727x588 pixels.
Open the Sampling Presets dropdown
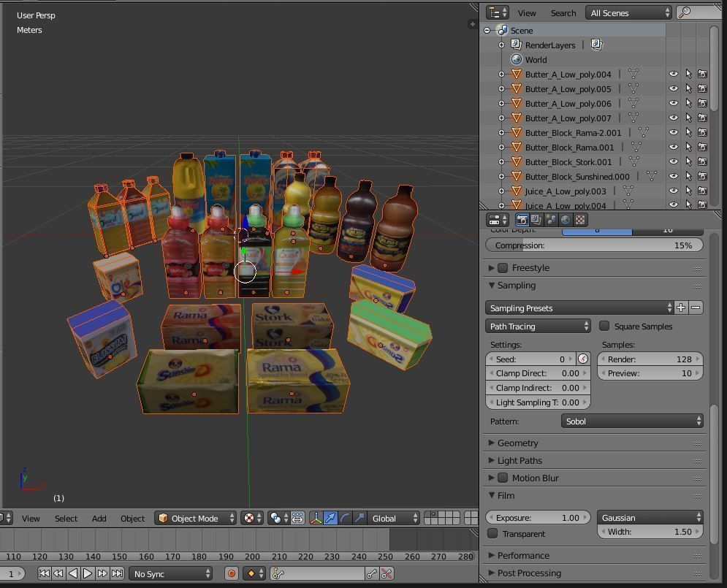579,308
